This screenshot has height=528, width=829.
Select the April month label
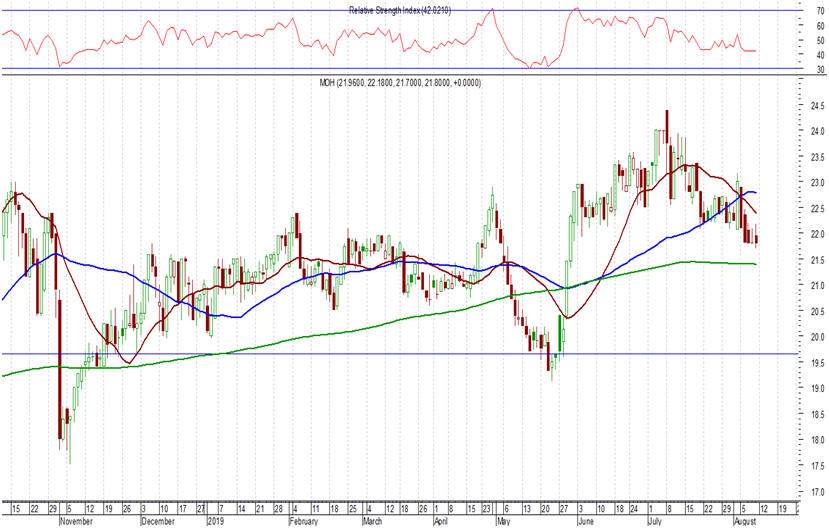click(x=441, y=522)
